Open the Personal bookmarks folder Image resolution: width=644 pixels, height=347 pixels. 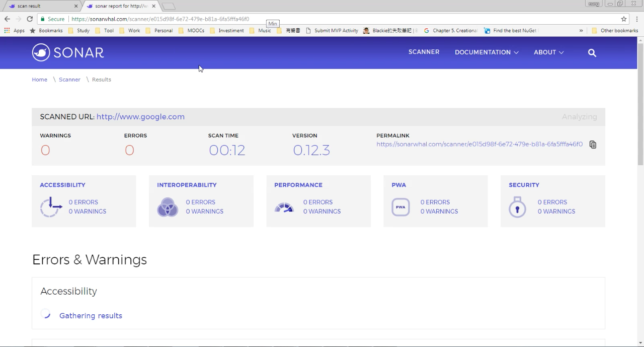tap(159, 31)
